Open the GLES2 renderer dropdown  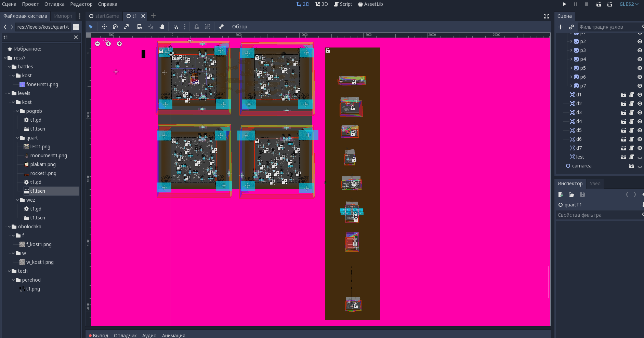(x=629, y=4)
